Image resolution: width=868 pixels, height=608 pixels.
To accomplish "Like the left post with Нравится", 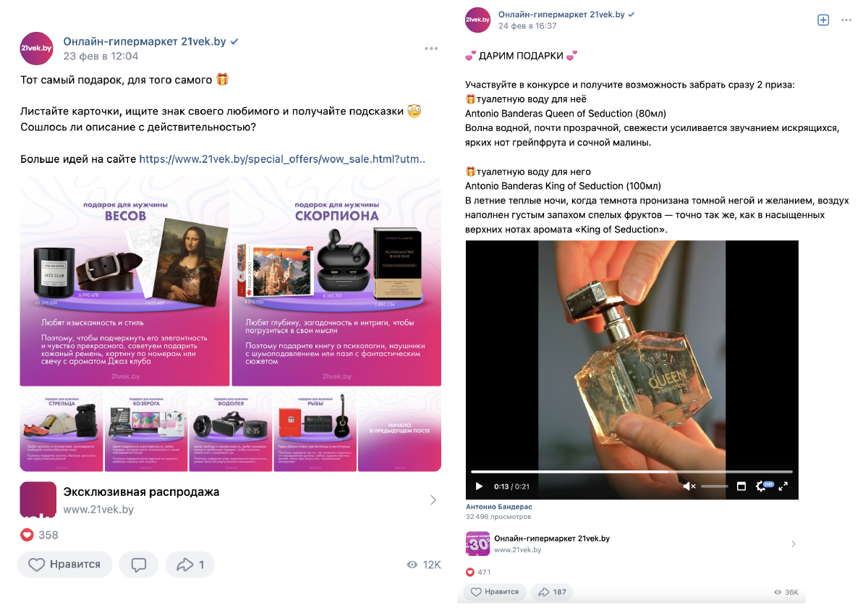I will pyautogui.click(x=64, y=565).
